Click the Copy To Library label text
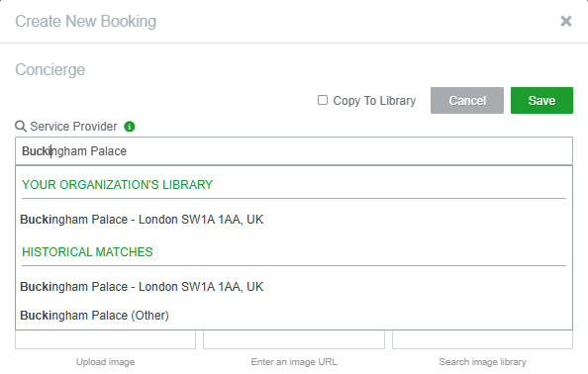588x374 pixels. [374, 101]
